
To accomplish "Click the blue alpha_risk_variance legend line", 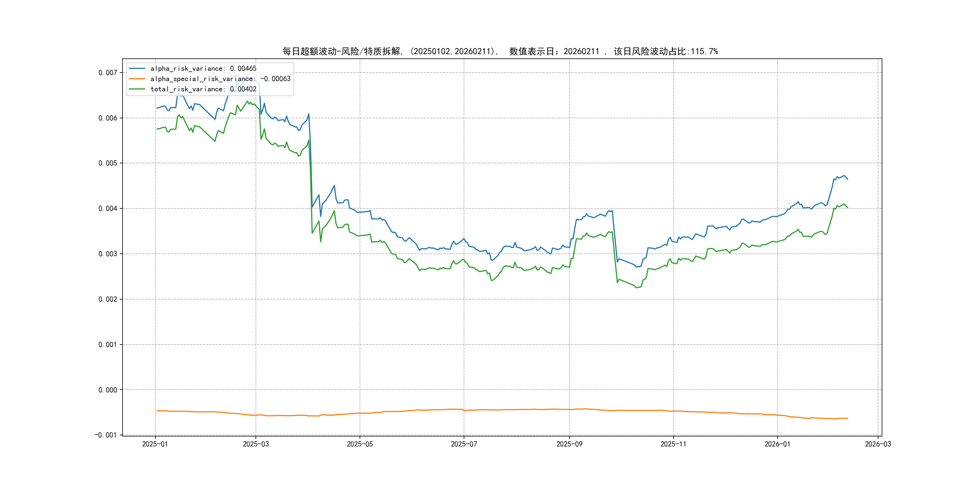I will [137, 68].
